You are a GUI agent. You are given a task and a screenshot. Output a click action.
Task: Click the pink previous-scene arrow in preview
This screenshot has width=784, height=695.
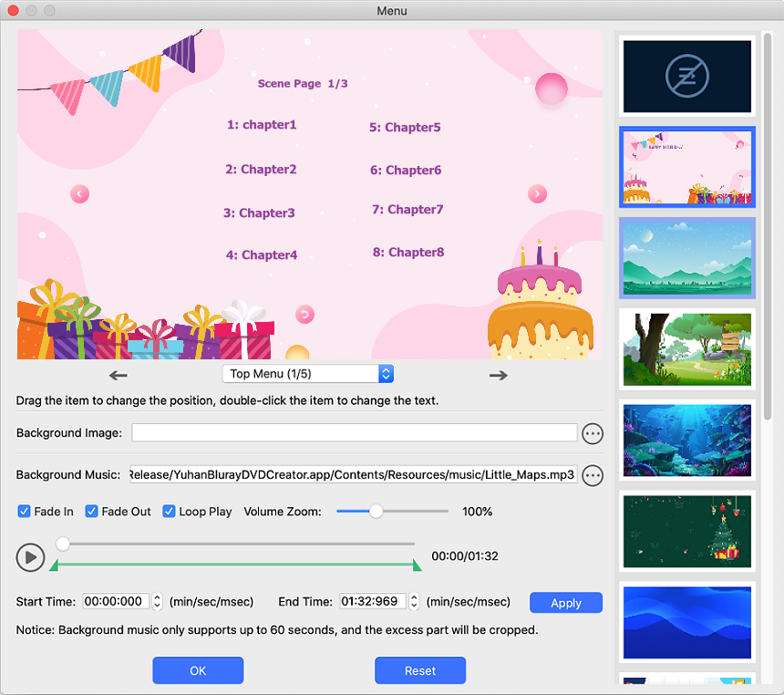(x=79, y=193)
